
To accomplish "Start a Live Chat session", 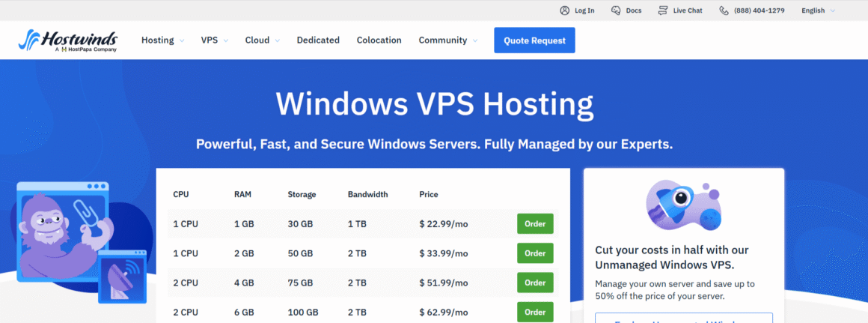I will 688,10.
